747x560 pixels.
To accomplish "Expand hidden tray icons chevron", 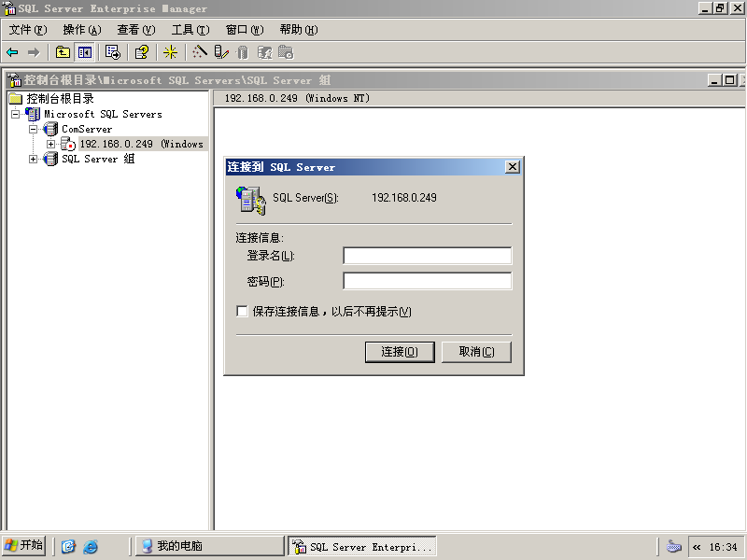I will (697, 547).
